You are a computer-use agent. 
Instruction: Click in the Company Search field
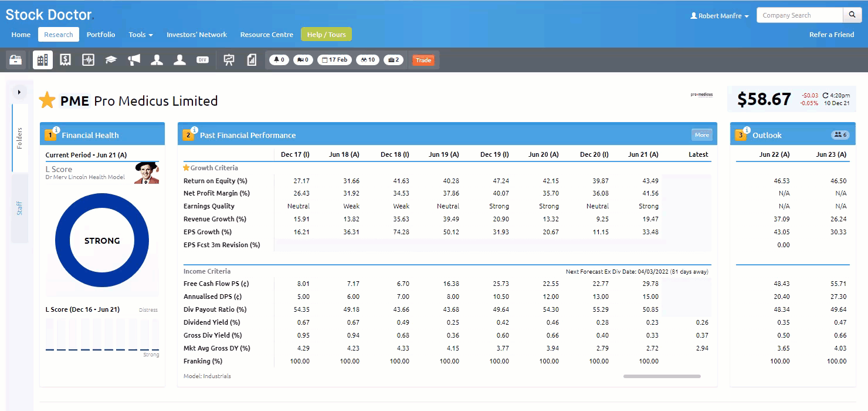[x=800, y=15]
